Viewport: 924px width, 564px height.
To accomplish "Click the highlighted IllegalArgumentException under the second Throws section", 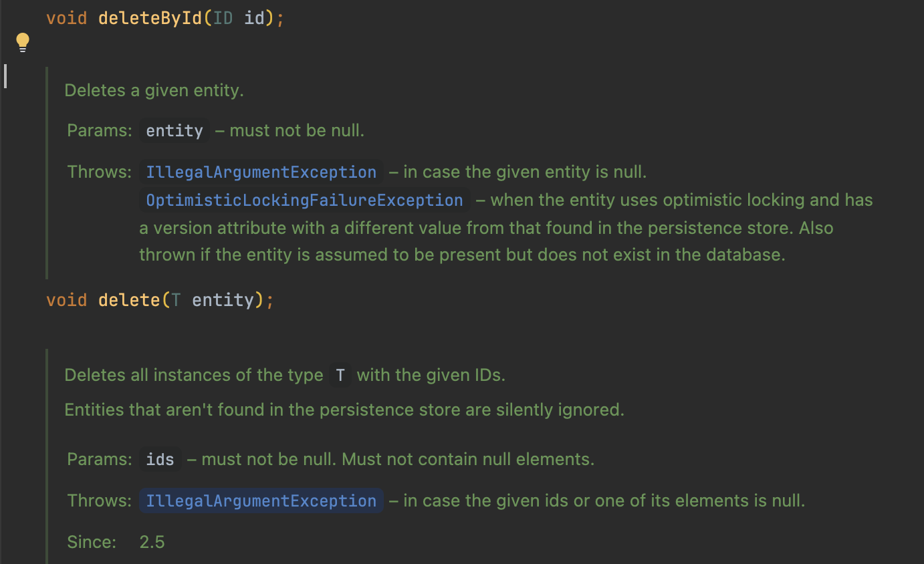I will click(260, 501).
